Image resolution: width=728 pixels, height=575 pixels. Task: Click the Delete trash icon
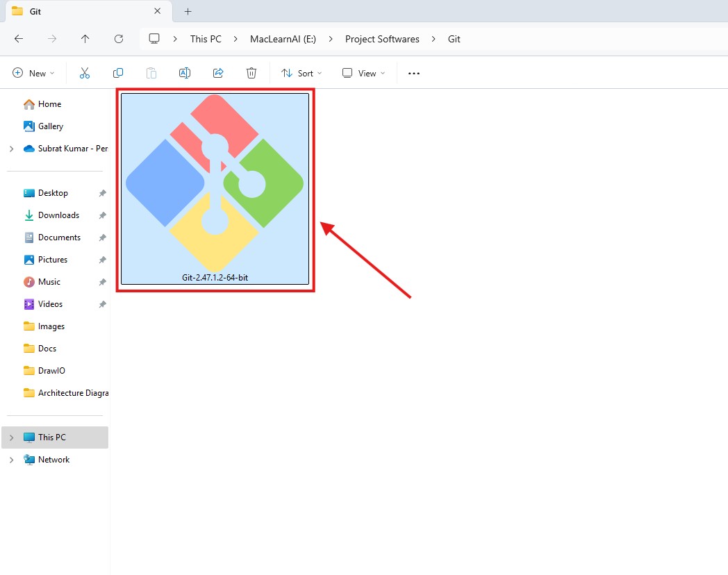click(251, 73)
